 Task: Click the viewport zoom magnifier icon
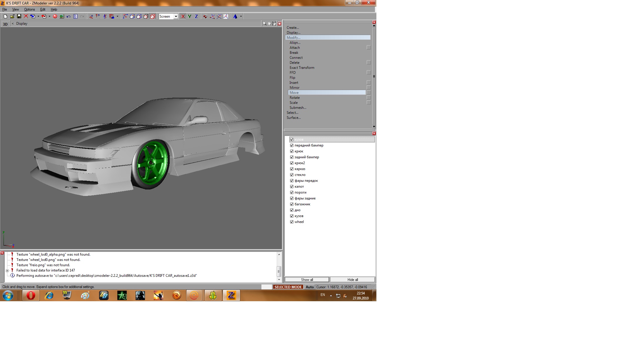pos(264,24)
